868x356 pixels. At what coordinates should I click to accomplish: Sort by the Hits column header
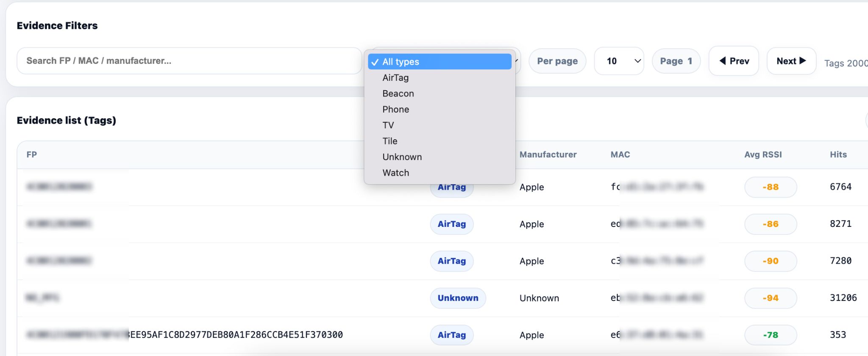[x=838, y=155]
